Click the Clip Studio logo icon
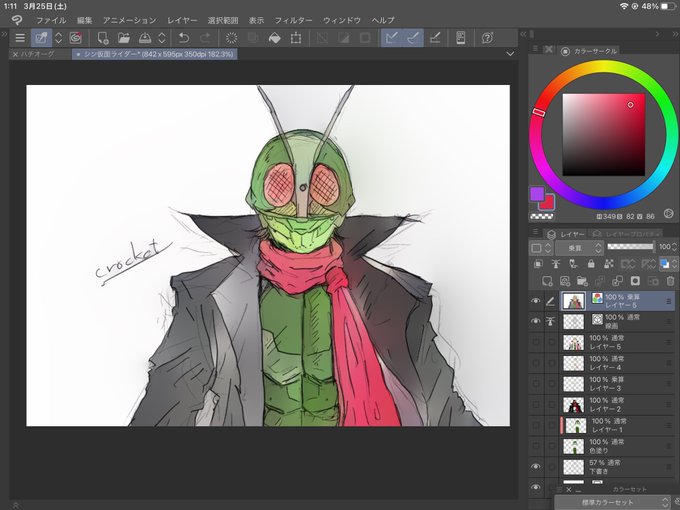This screenshot has height=510, width=680. 16,20
